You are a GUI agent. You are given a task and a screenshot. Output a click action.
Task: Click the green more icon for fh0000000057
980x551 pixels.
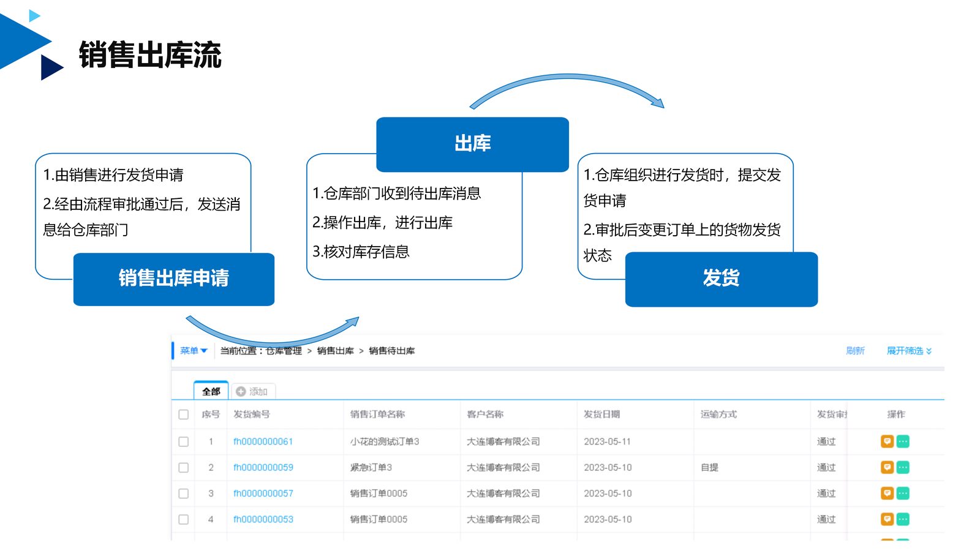903,493
